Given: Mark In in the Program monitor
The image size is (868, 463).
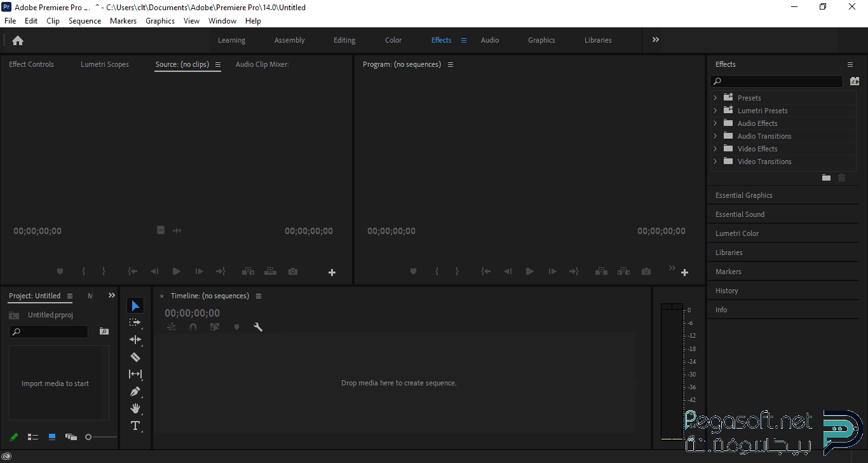Looking at the screenshot, I should tap(437, 272).
